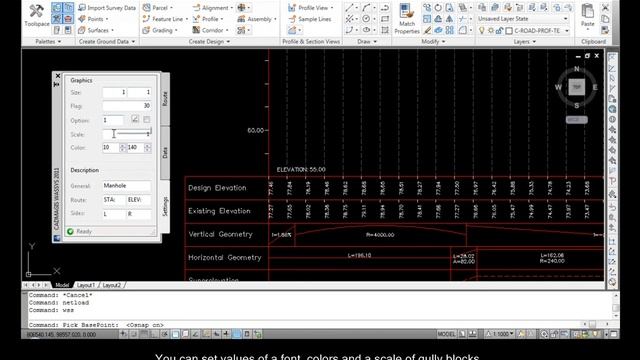Toggle Polar Tracking in status bar
Image resolution: width=640 pixels, height=360 pixels.
pos(165,334)
